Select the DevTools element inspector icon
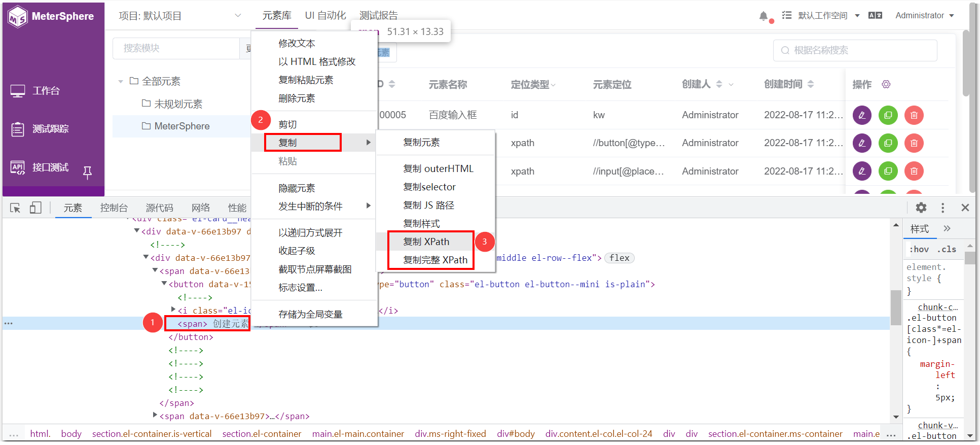980x445 pixels. [x=15, y=208]
